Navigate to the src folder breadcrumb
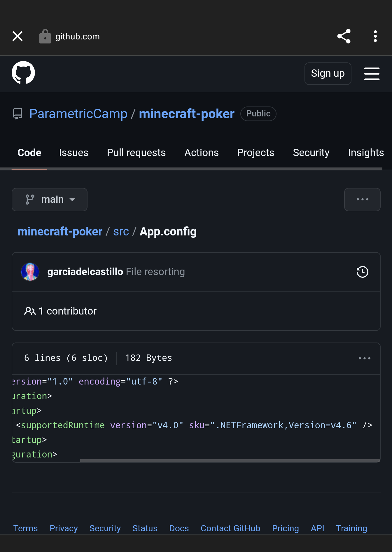This screenshot has height=552, width=392. 121,232
